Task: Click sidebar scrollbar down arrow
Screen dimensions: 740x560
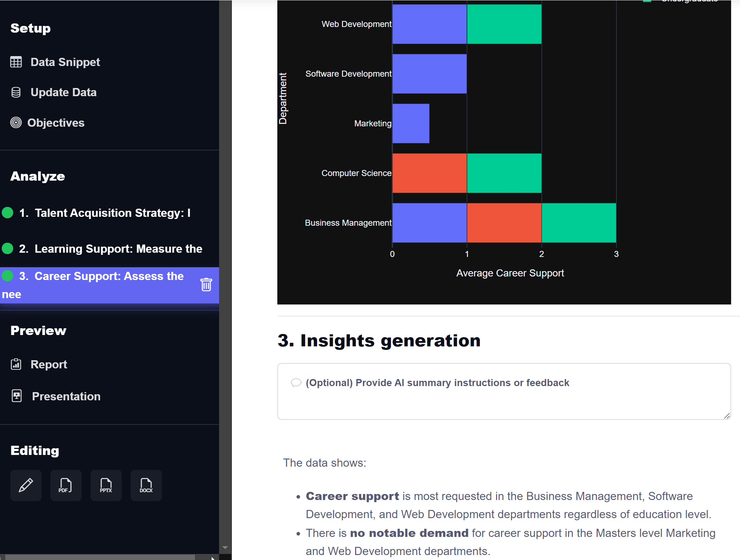Action: pos(225,548)
